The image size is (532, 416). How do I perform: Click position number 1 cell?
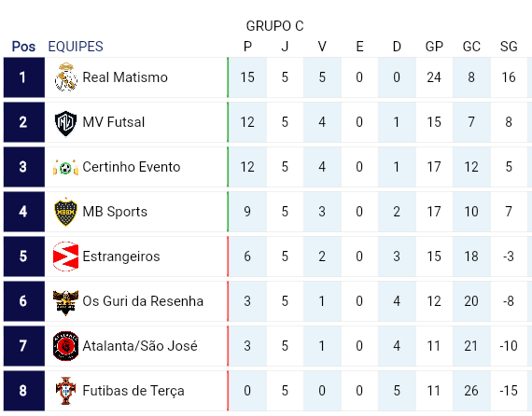pos(24,77)
